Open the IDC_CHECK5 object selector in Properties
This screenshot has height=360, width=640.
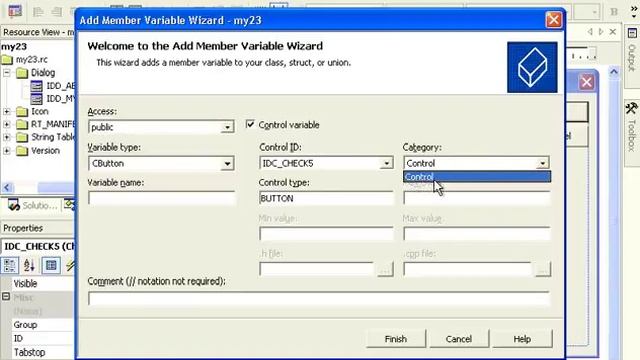click(x=38, y=247)
